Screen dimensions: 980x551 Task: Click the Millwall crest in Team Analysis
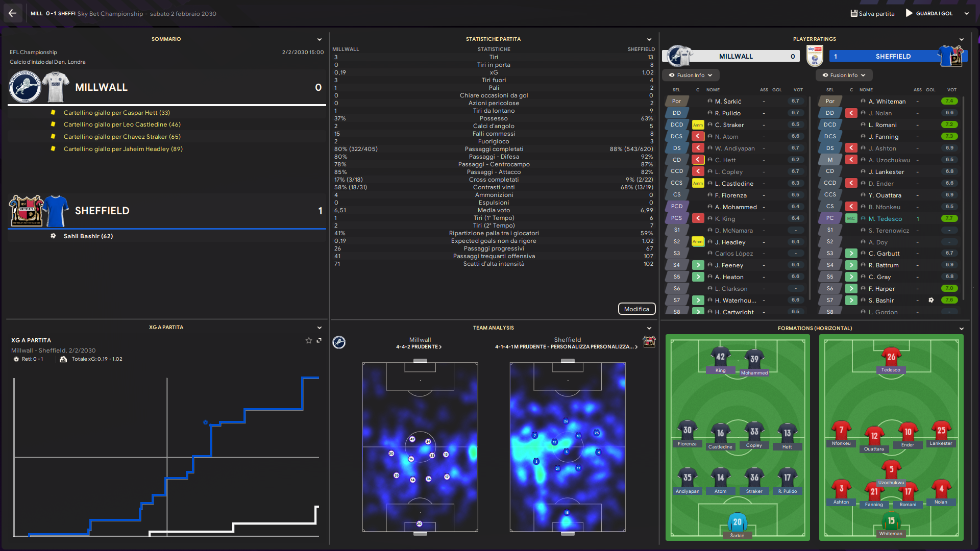coord(339,342)
